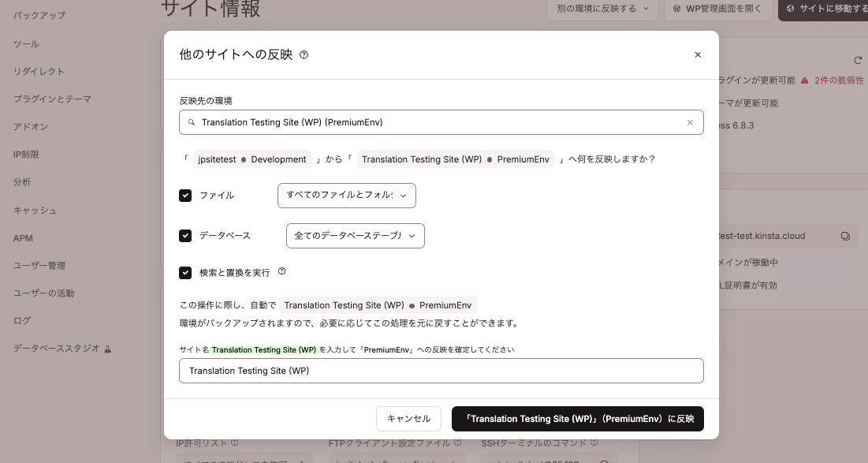Image resolution: width=868 pixels, height=463 pixels.
Task: Toggle the 検索と置換を実行 checkbox
Action: tap(185, 273)
